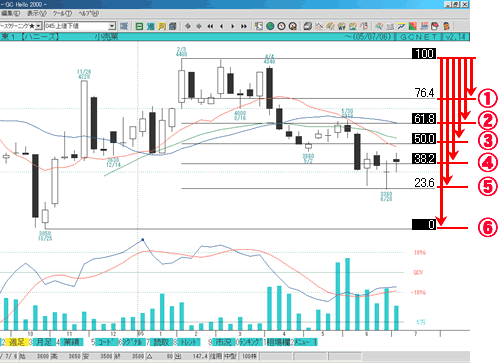Click the clock with magnifier icon
The width and height of the screenshot is (500, 363).
pyautogui.click(x=293, y=26)
